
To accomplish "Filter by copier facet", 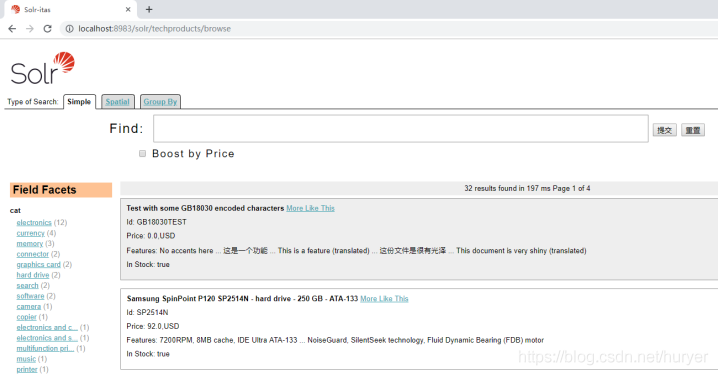I will [x=26, y=317].
